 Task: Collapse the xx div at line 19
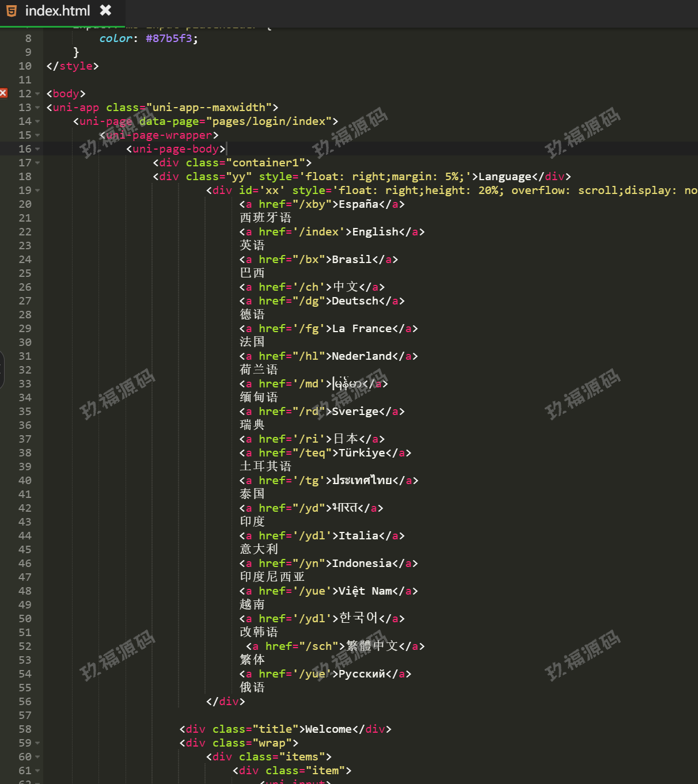38,191
